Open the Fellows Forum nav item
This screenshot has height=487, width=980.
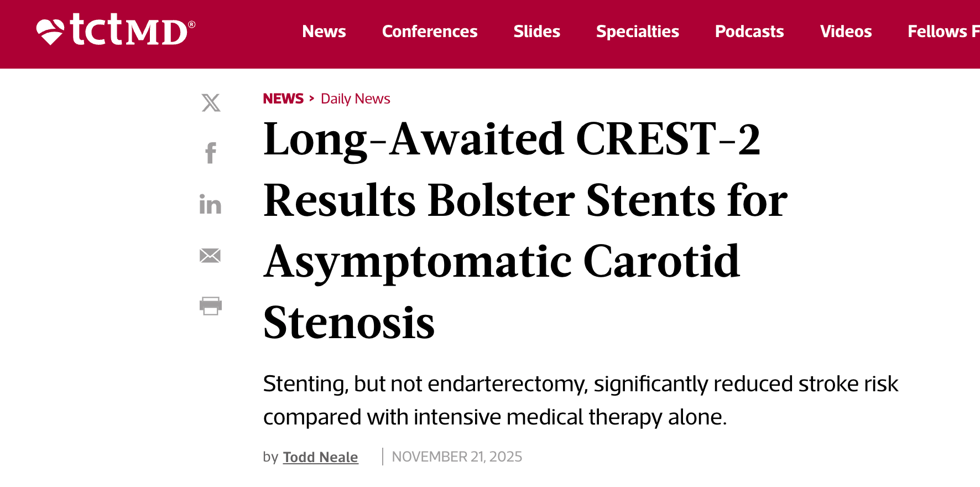click(943, 32)
